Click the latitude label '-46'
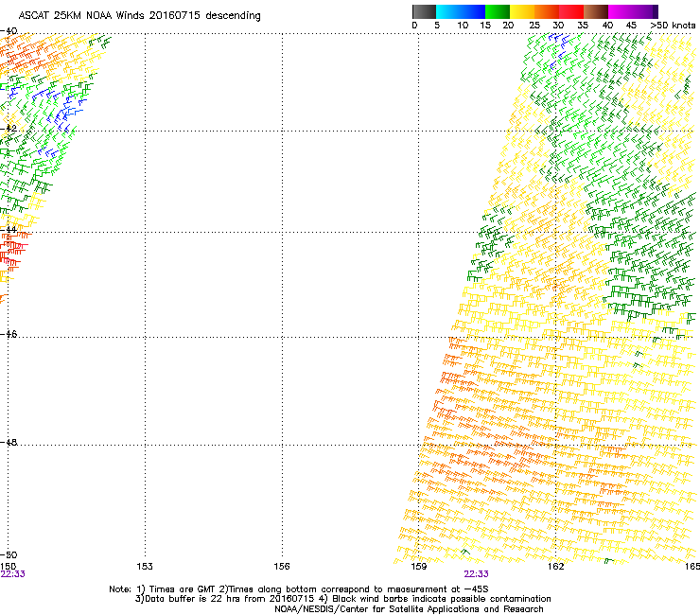This screenshot has width=700, height=615. point(9,334)
